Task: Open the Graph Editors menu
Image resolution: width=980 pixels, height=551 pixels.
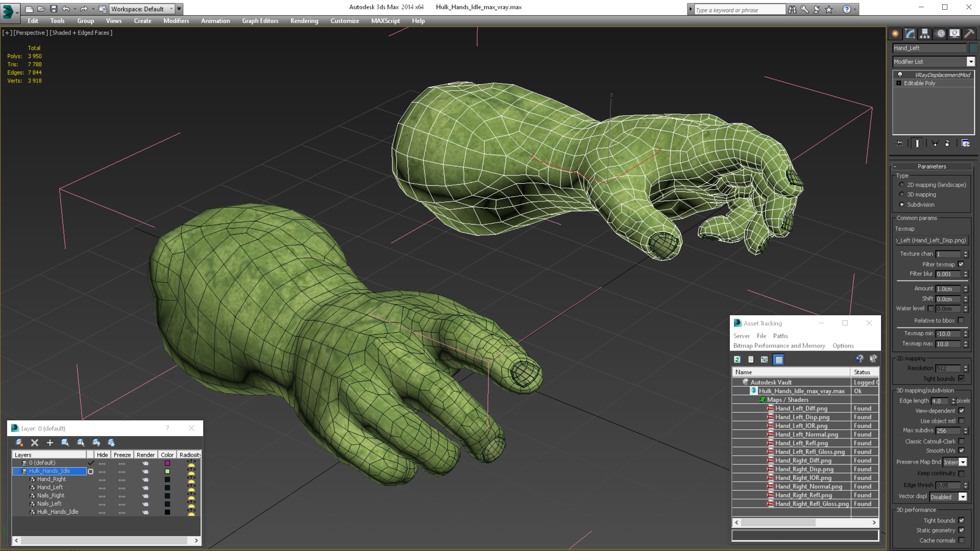Action: (260, 21)
